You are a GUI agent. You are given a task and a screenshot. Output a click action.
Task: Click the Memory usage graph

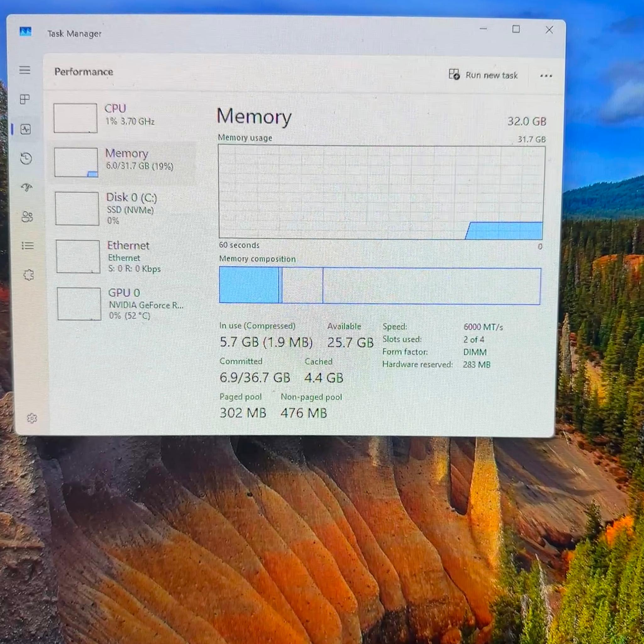[x=381, y=192]
